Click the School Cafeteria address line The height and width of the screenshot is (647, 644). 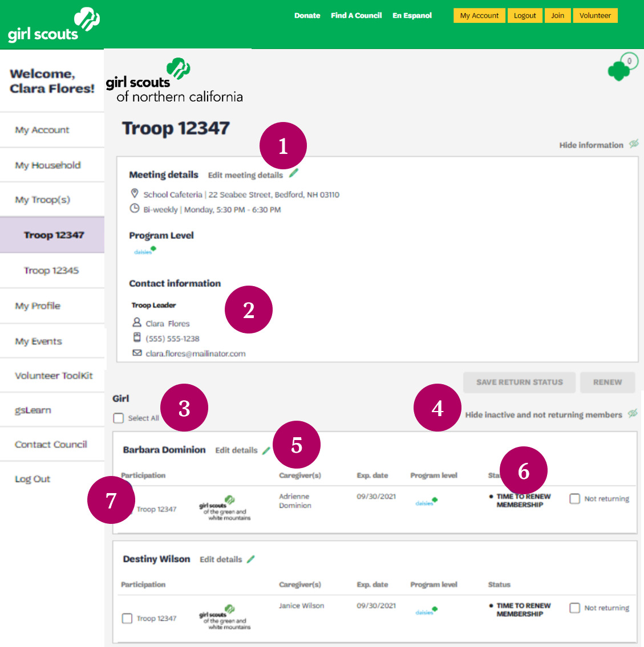241,194
